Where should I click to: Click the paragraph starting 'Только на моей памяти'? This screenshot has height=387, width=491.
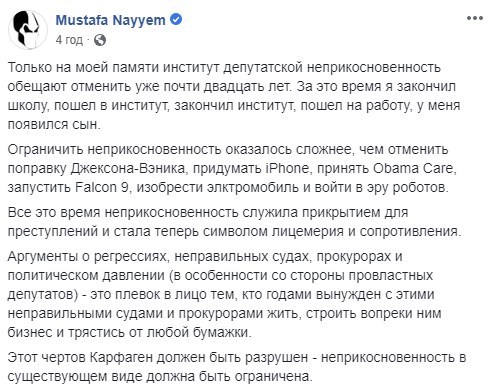234,96
